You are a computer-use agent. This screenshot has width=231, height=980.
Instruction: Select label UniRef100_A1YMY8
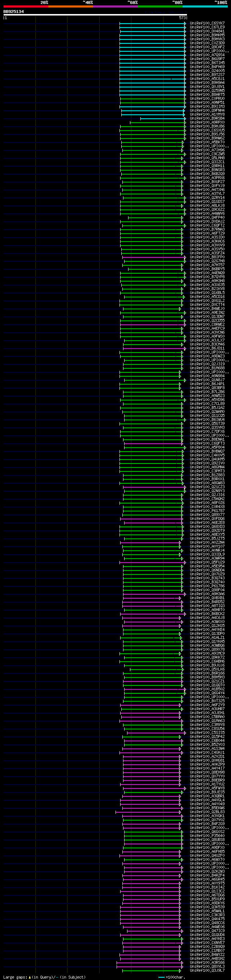click(x=208, y=115)
